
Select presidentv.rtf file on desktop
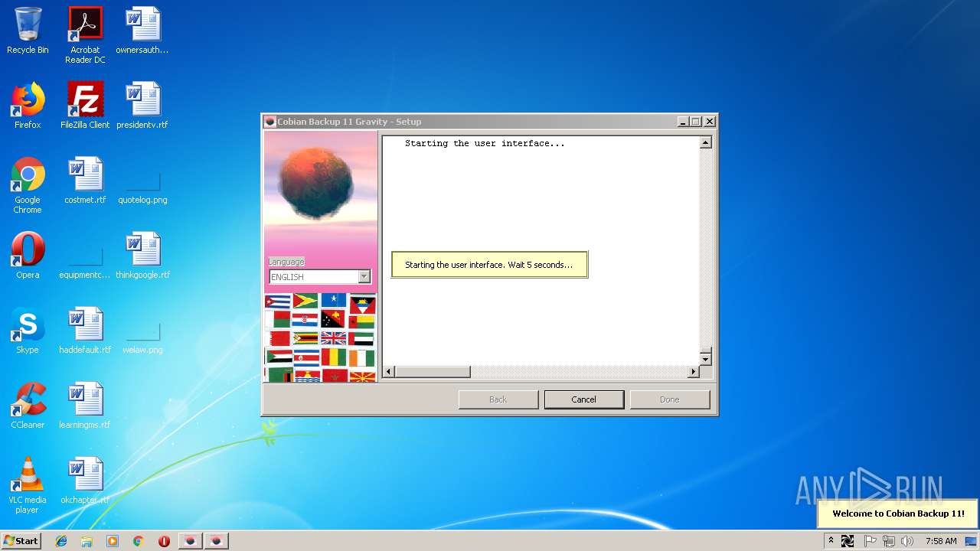point(142,106)
